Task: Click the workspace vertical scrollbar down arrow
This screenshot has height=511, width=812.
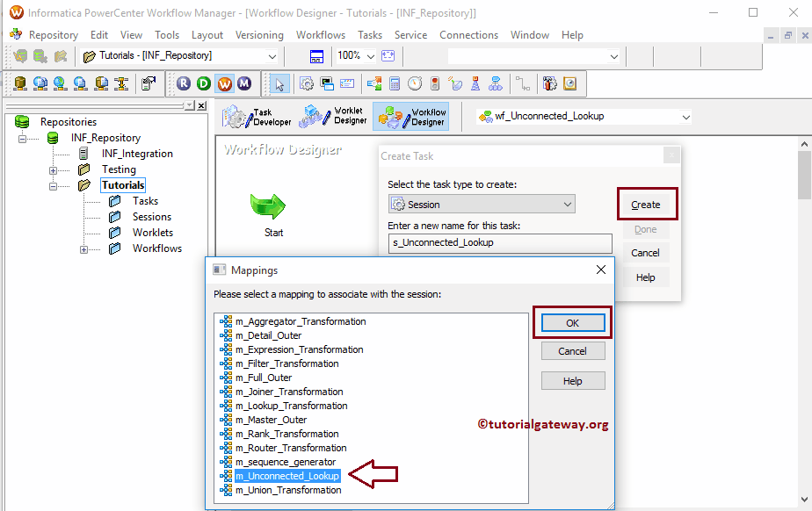Action: (x=804, y=500)
